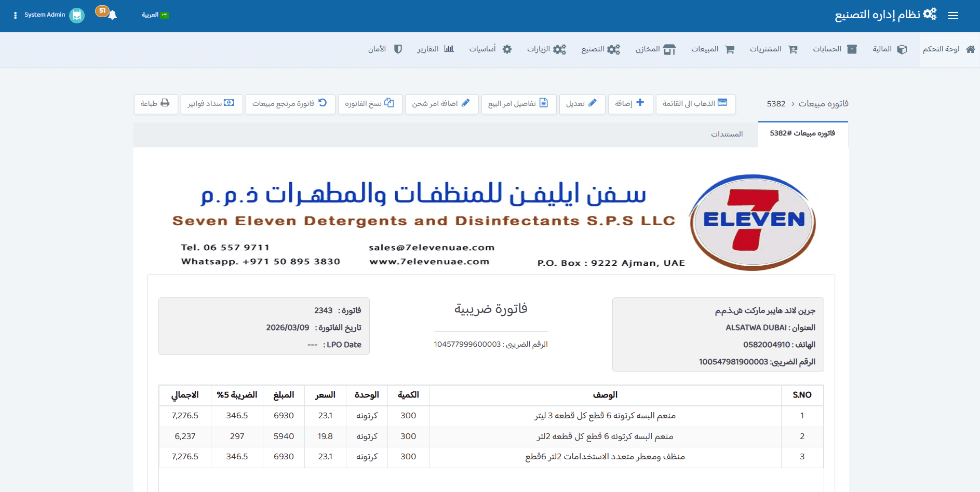Click S.NO column header
Viewport: 980px width, 492px height.
pyautogui.click(x=802, y=395)
